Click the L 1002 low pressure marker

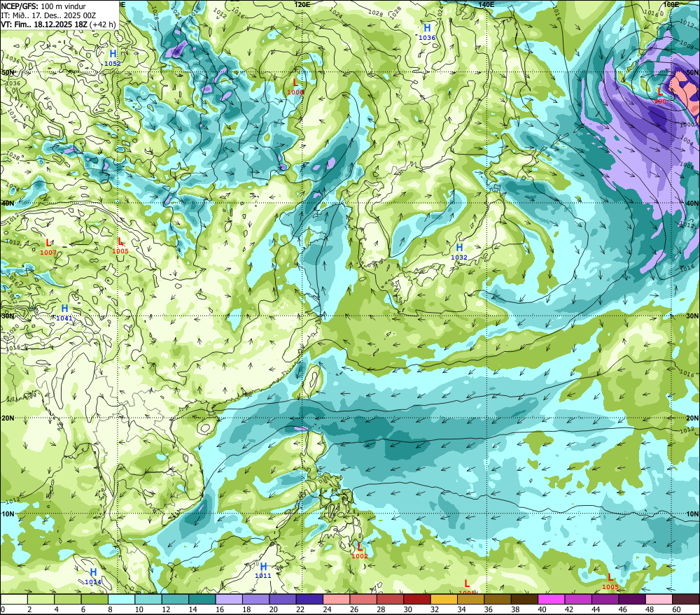[x=360, y=551]
